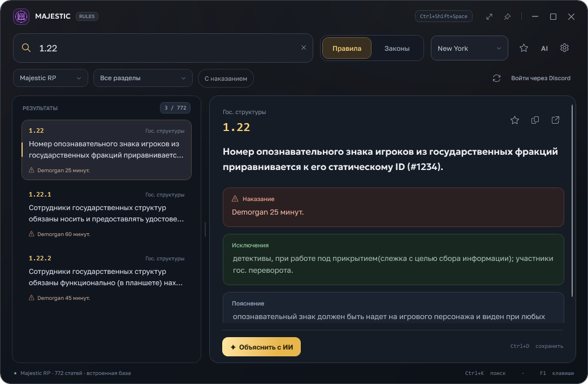Image resolution: width=588 pixels, height=384 pixels.
Task: Click the detail panel vertical scrollbar
Action: click(572, 200)
